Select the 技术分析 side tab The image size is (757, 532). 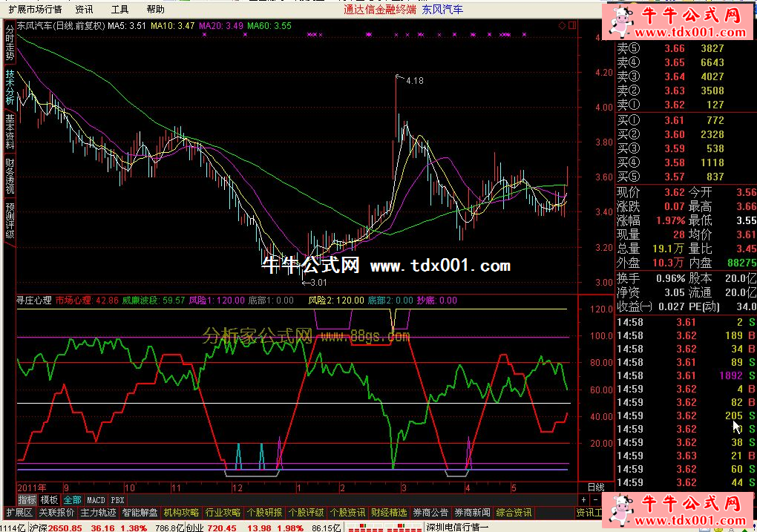[10, 87]
